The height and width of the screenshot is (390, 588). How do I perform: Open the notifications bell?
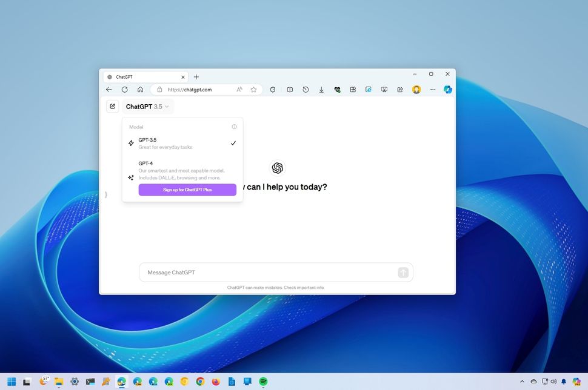564,382
